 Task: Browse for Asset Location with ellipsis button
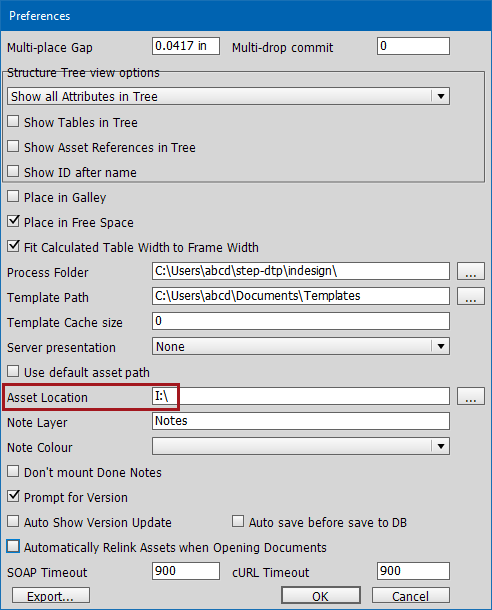pyautogui.click(x=471, y=396)
